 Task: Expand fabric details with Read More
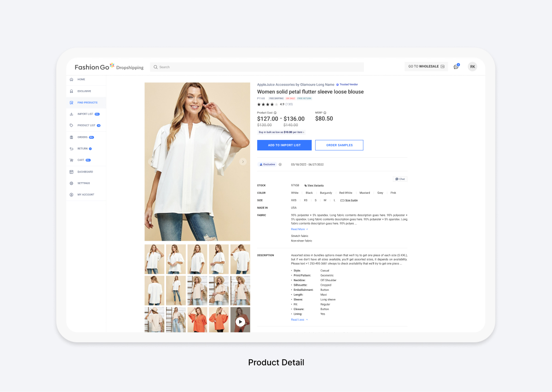coord(299,229)
